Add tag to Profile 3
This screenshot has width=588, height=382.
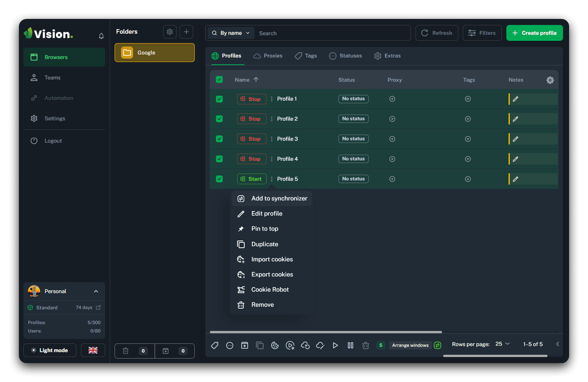[x=468, y=139]
